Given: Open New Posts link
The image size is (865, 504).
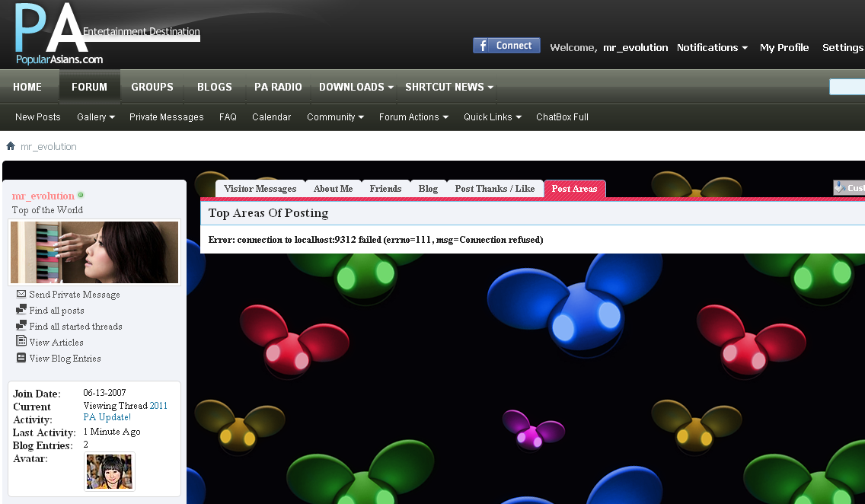Looking at the screenshot, I should coord(38,117).
